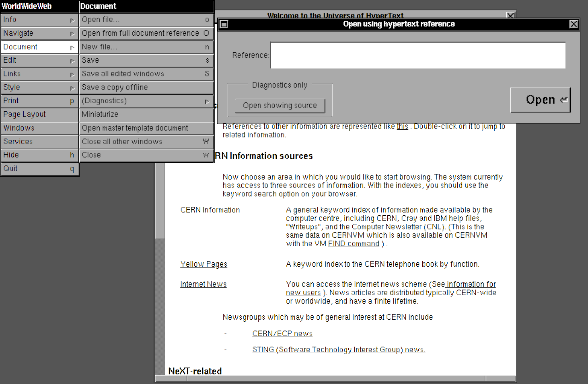The image size is (588, 384).
Task: Choose Print from the main menu
Action: tap(39, 101)
